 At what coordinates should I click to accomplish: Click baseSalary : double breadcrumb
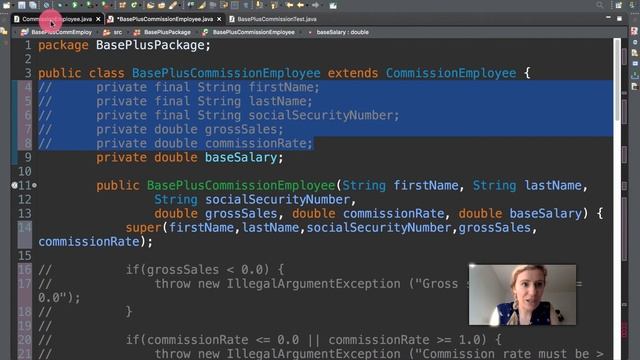pos(342,32)
